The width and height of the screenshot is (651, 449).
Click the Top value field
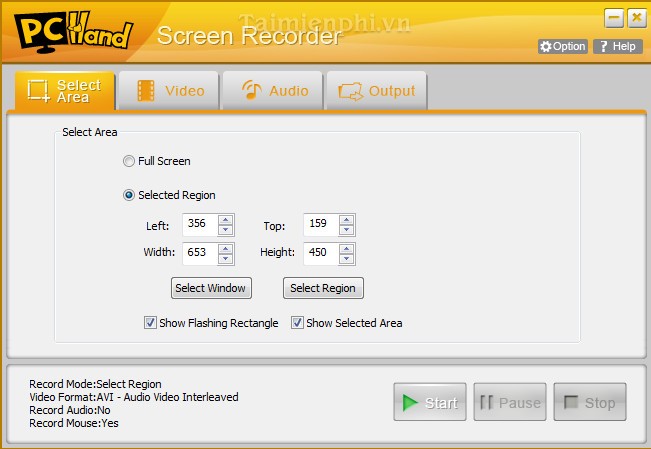tap(321, 225)
